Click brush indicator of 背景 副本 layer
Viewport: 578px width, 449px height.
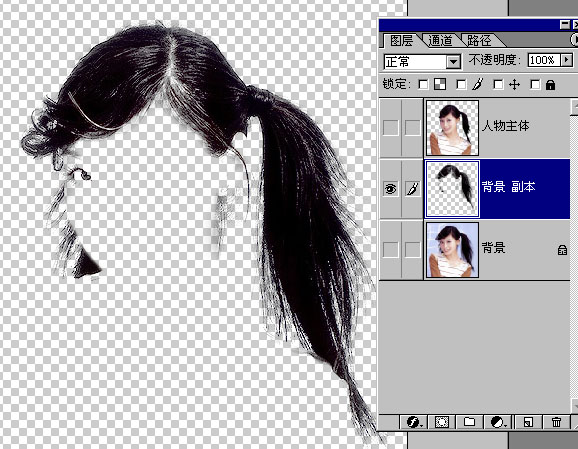412,189
